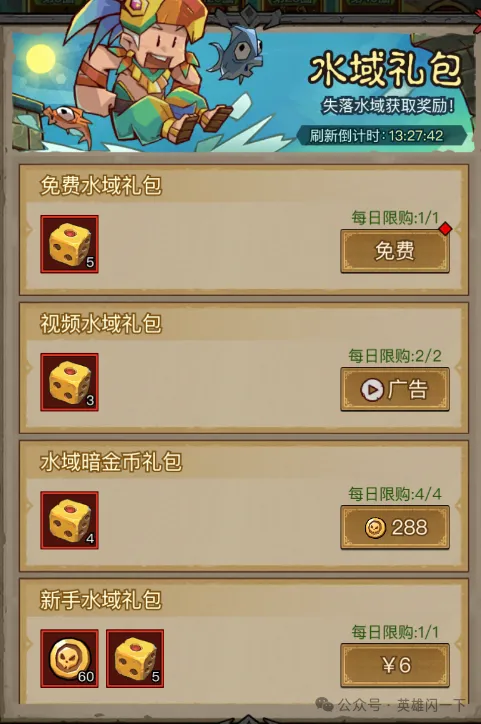Tap the red diamond notification on free button
The image size is (481, 724).
445,229
